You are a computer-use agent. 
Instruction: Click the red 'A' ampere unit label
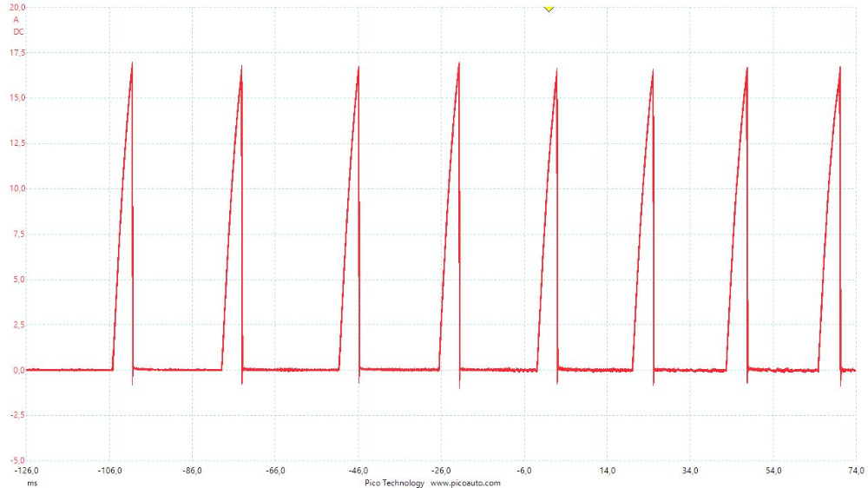[x=16, y=20]
